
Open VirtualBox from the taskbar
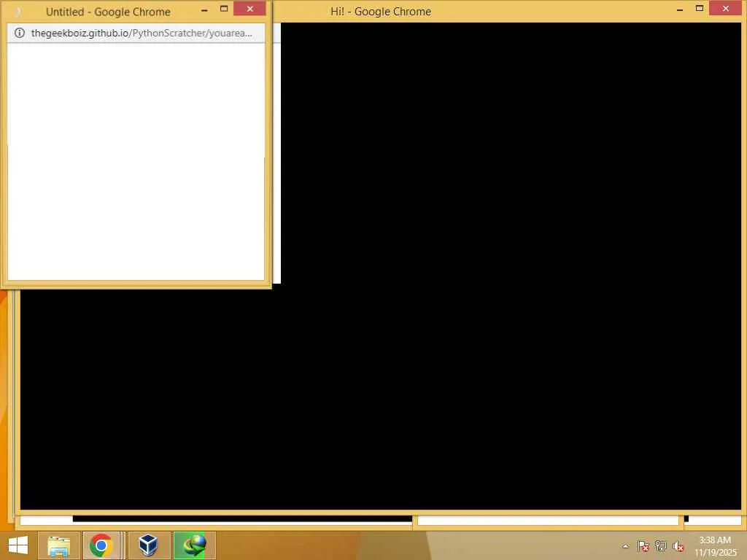coord(148,545)
